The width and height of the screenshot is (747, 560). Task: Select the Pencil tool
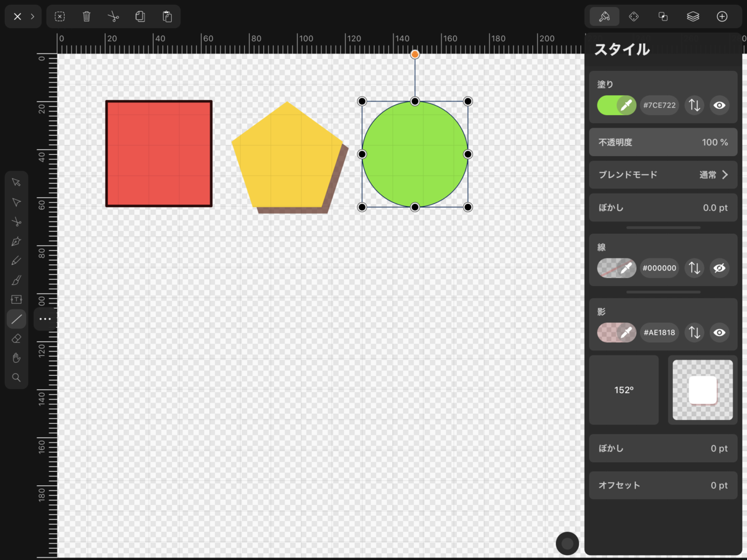[x=16, y=261]
